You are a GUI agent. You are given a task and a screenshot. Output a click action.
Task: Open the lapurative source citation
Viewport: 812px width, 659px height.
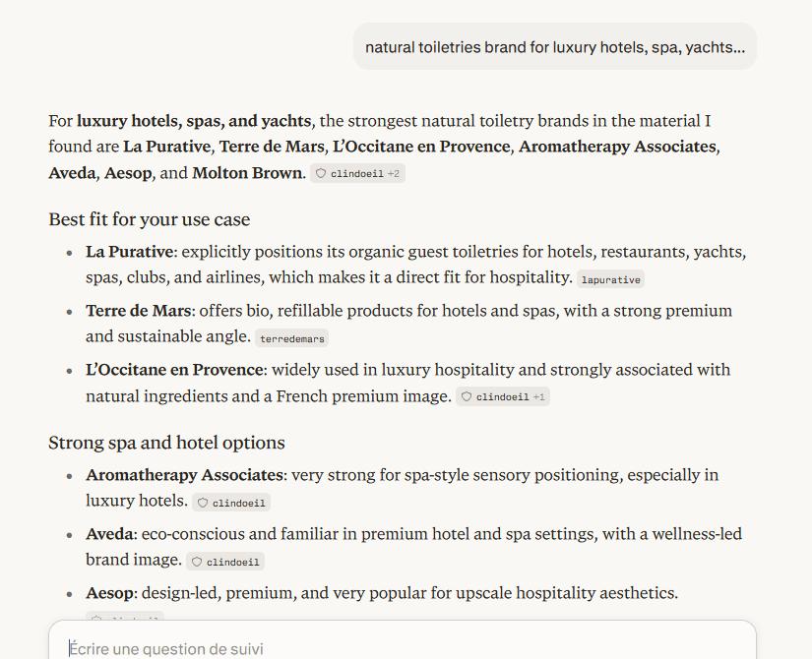tap(610, 279)
